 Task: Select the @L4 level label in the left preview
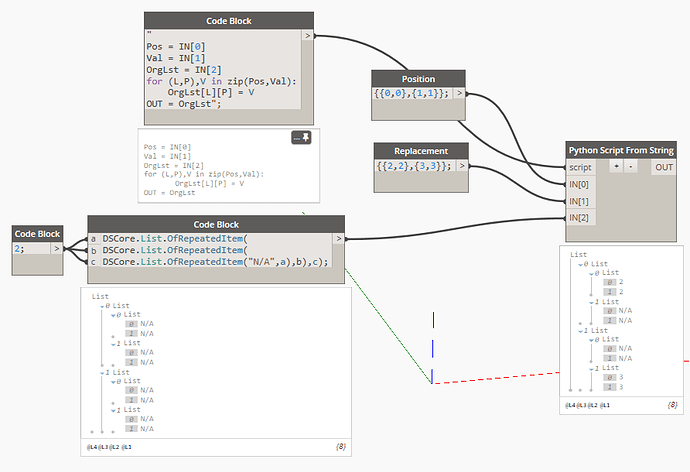(x=94, y=446)
